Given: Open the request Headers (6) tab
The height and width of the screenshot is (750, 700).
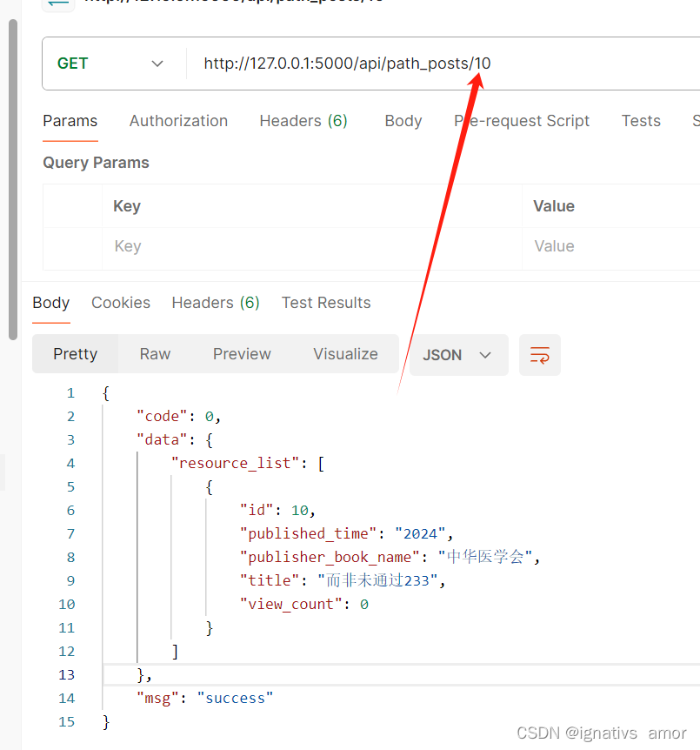Looking at the screenshot, I should coord(303,121).
